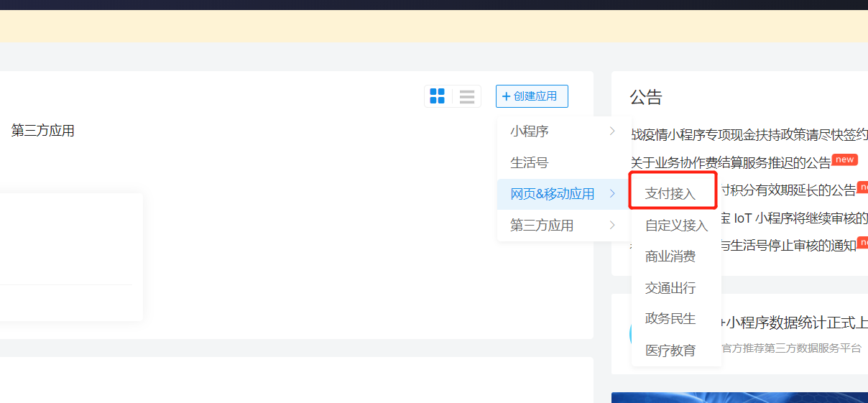Switch to list view layout
The height and width of the screenshot is (403, 868).
(467, 96)
